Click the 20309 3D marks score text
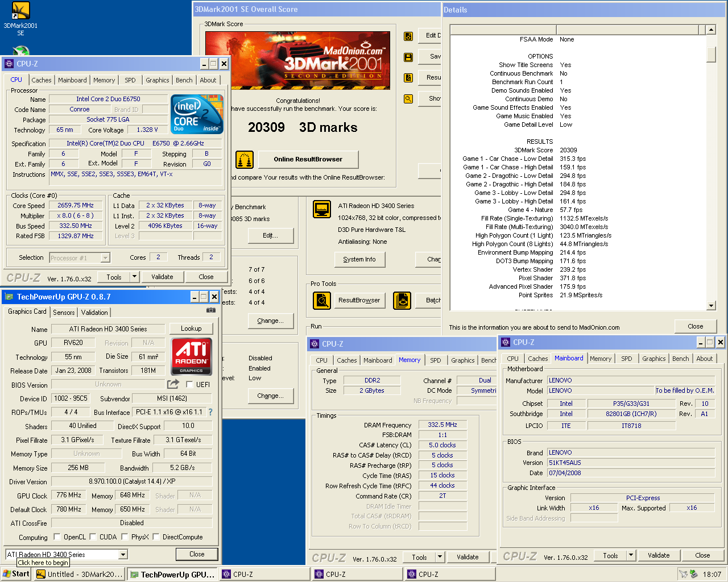This screenshot has height=582, width=728. (x=303, y=127)
